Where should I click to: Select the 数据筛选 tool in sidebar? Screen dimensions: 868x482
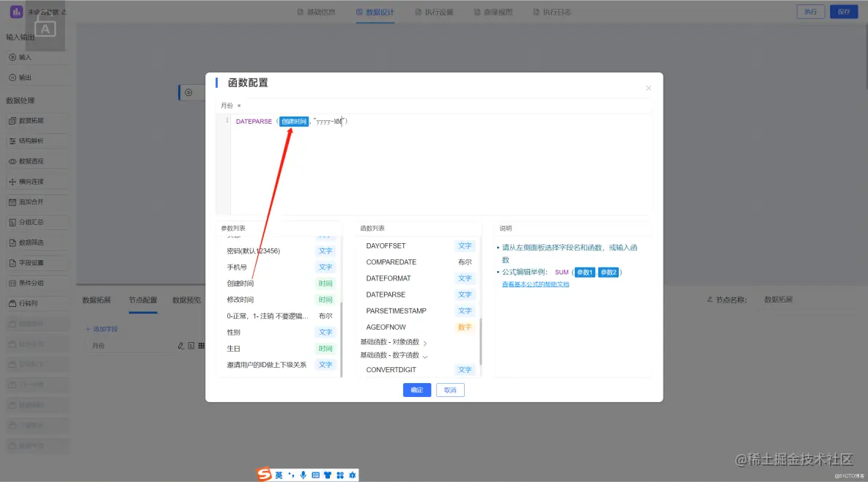(37, 242)
